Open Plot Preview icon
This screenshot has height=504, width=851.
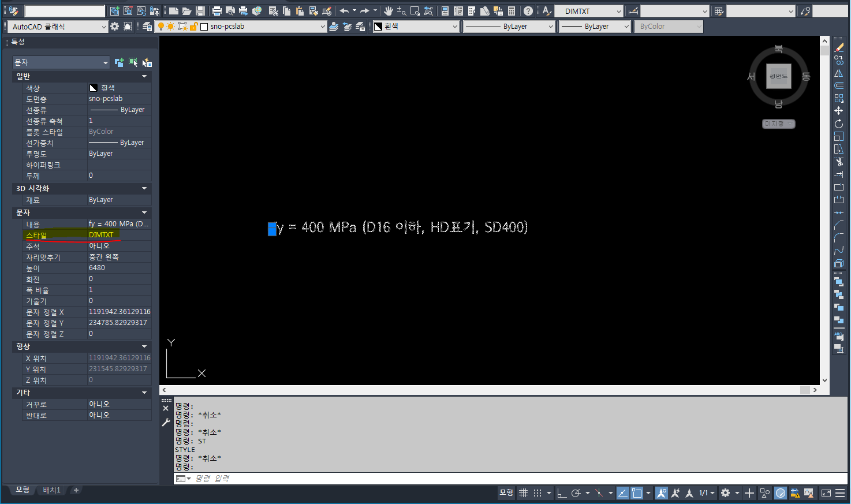[x=230, y=11]
